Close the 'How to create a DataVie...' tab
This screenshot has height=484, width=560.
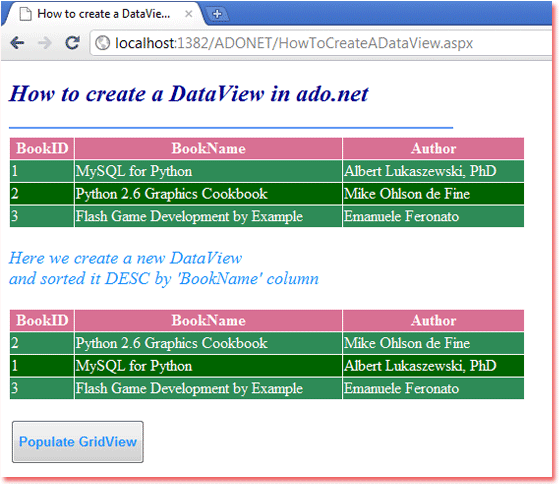click(x=189, y=14)
